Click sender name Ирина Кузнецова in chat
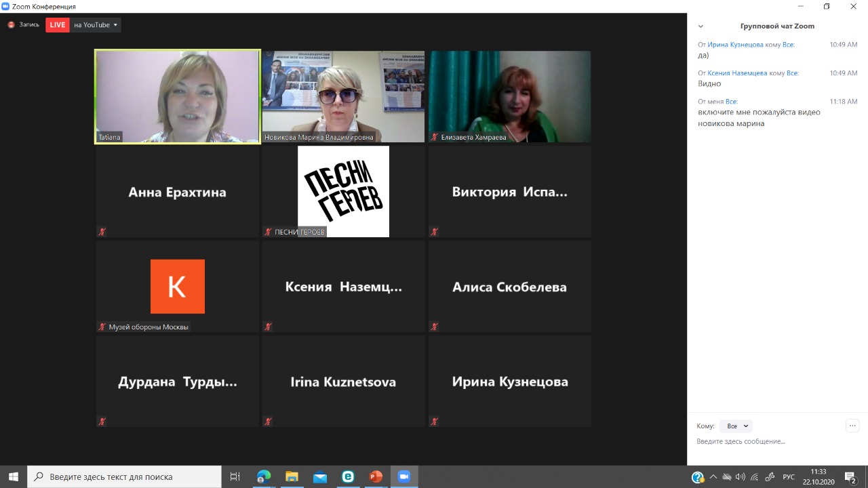Screen dimensions: 868x488 [x=735, y=45]
